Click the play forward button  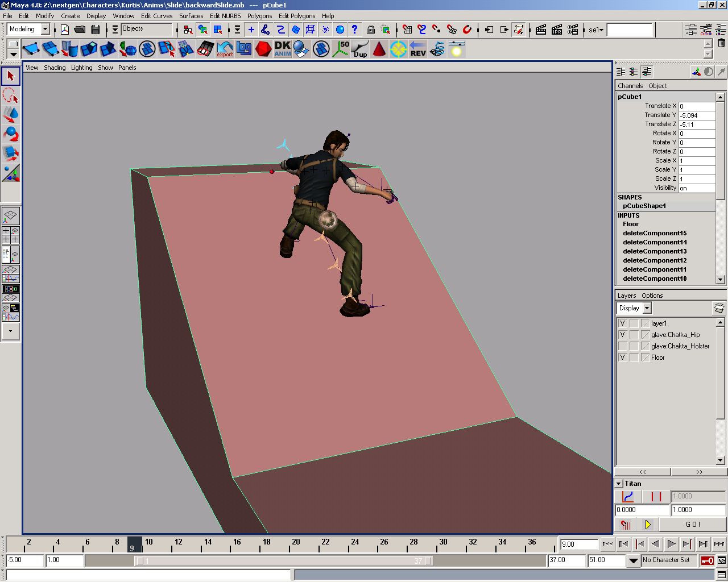click(x=671, y=544)
